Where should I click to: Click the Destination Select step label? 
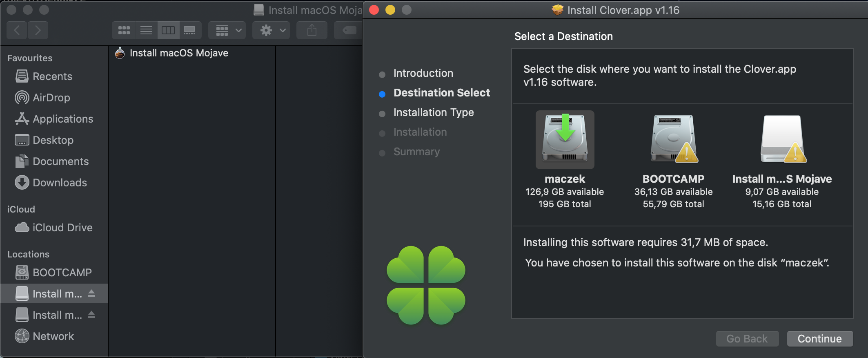point(442,93)
